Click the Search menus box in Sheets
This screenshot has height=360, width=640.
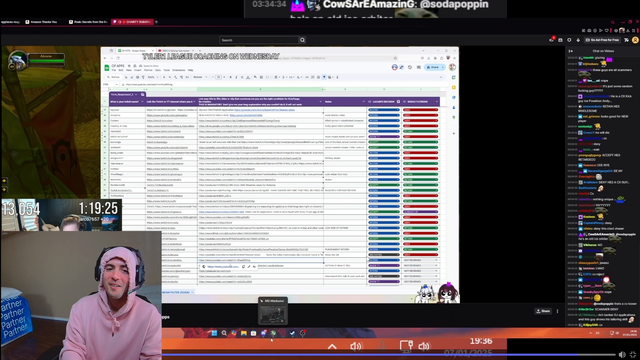(114, 77)
